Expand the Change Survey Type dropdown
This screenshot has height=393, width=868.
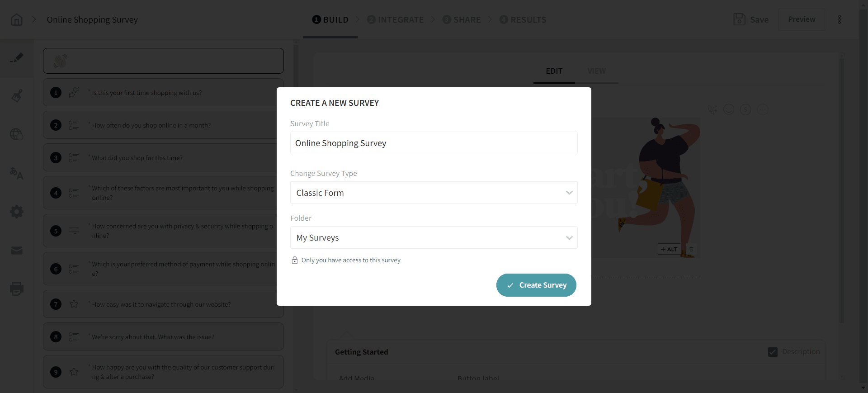coord(434,193)
